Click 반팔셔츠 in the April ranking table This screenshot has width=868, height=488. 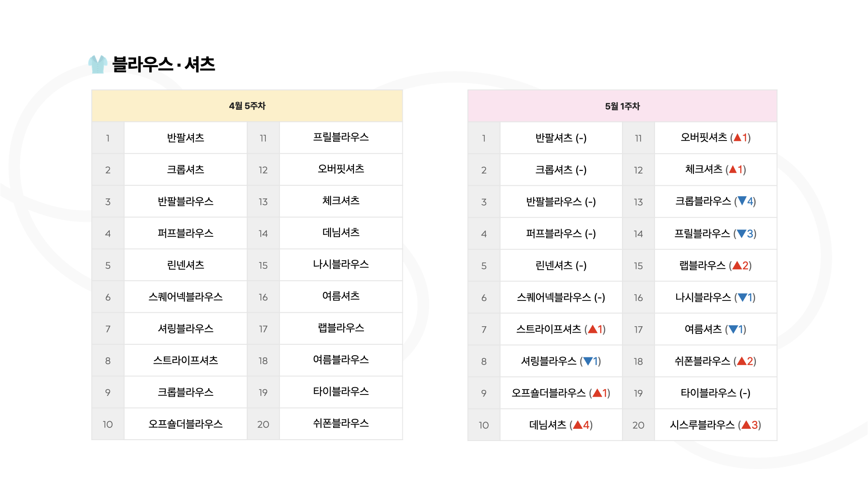point(186,138)
